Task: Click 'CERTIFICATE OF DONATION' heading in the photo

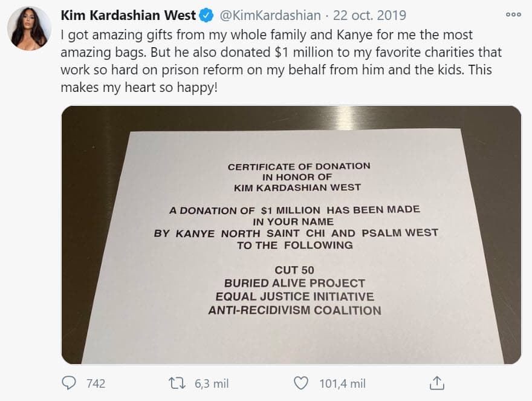Action: (299, 166)
